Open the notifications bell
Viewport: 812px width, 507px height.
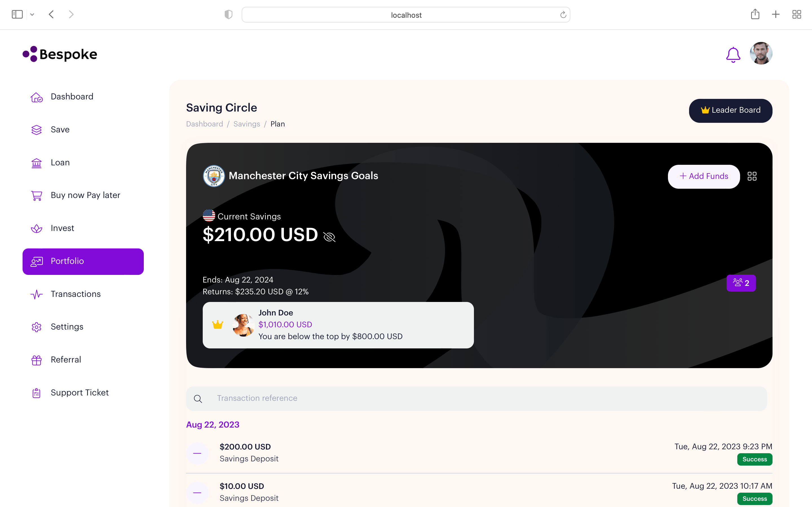coord(733,54)
